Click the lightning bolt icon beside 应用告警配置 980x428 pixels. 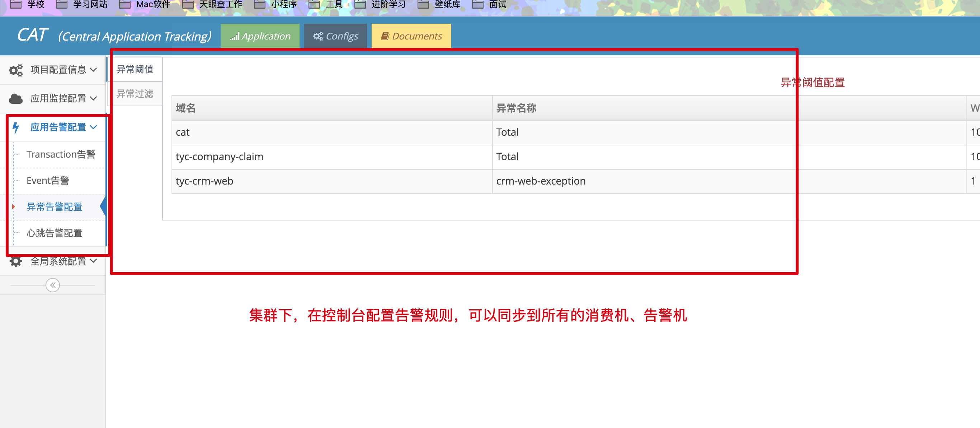tap(16, 127)
